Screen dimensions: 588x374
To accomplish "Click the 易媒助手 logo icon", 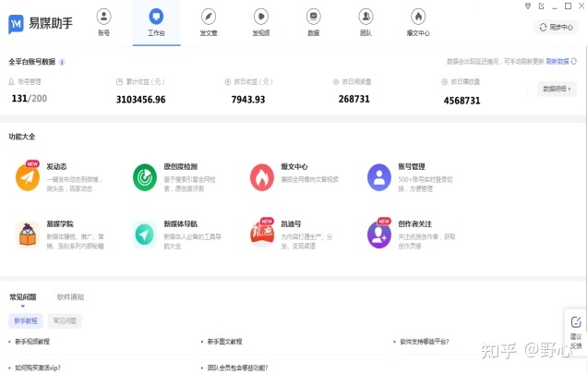I will [16, 24].
